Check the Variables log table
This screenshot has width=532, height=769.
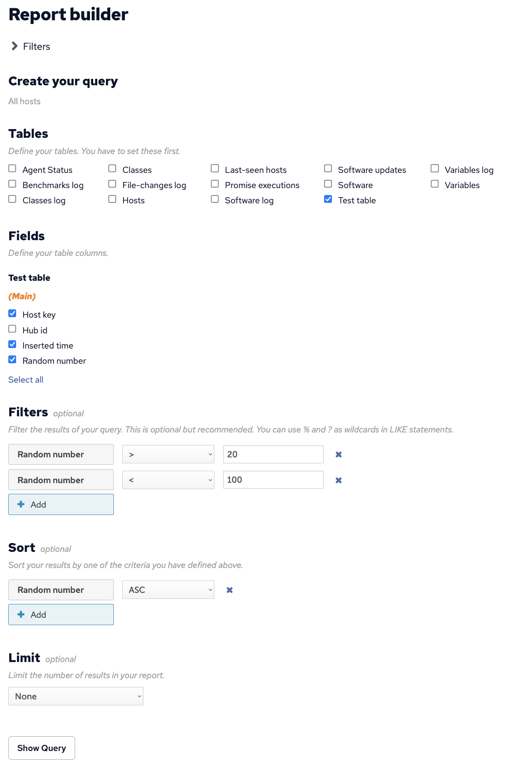pos(434,168)
